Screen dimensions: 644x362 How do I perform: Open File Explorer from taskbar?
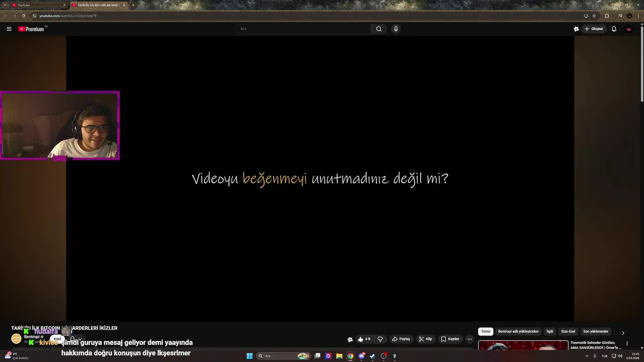(339, 356)
